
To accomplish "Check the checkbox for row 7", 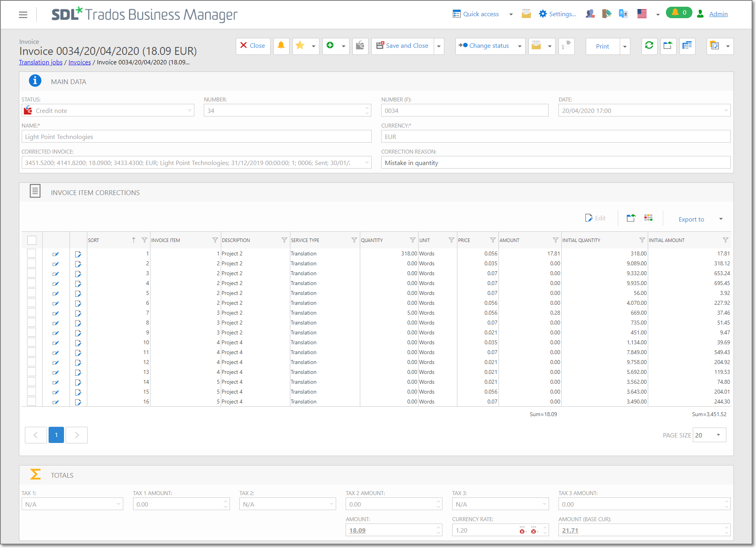I will click(32, 313).
